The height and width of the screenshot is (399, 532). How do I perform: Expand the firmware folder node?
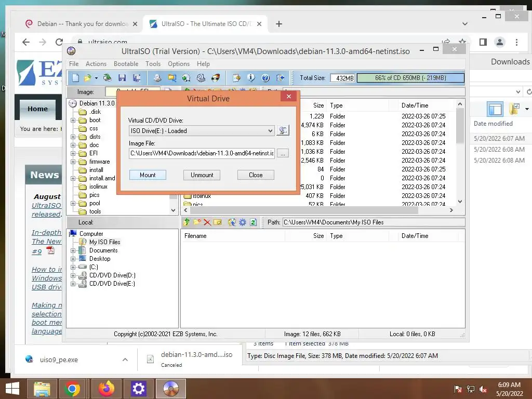coord(73,162)
